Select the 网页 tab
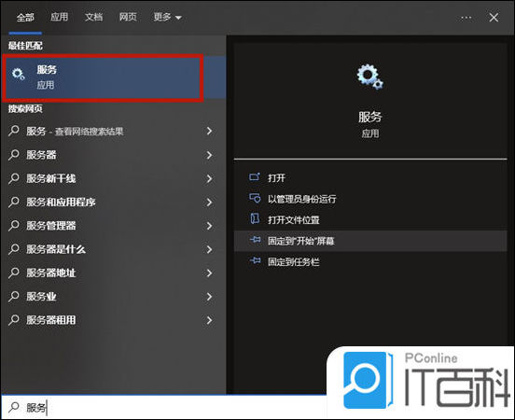The height and width of the screenshot is (420, 515). 128,17
